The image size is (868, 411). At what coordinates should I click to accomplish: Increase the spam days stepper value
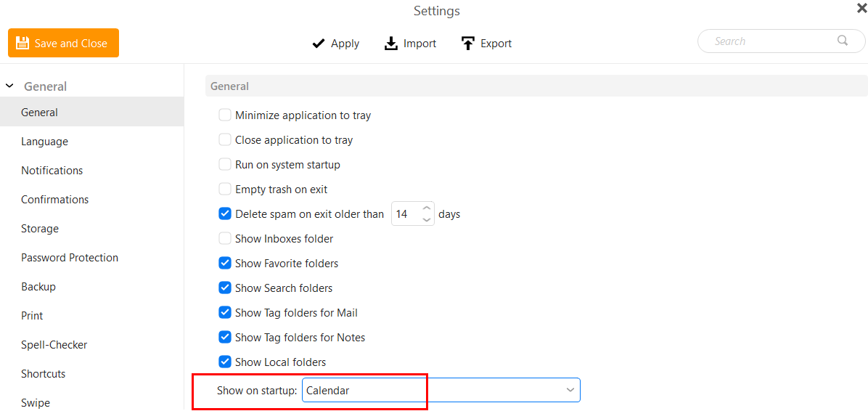pos(426,209)
